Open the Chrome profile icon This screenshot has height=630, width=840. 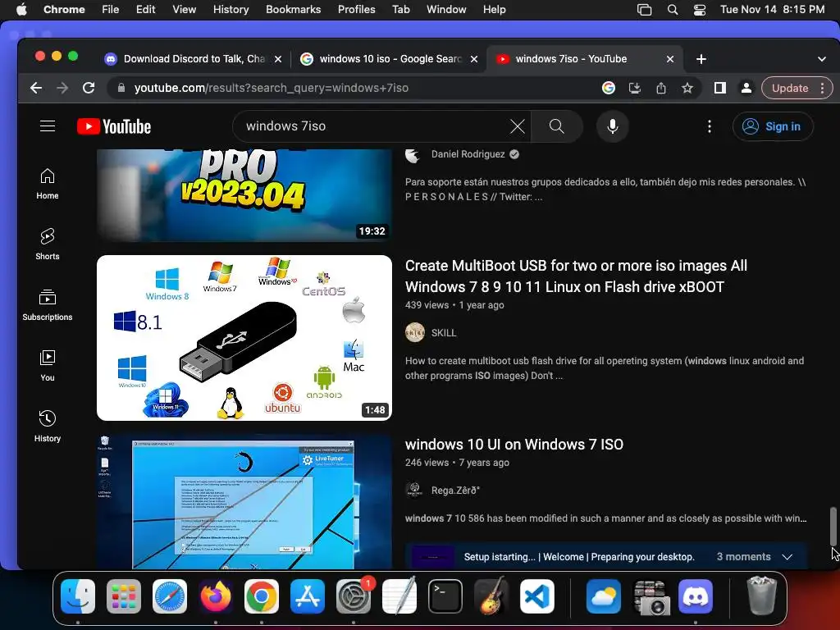click(x=746, y=88)
